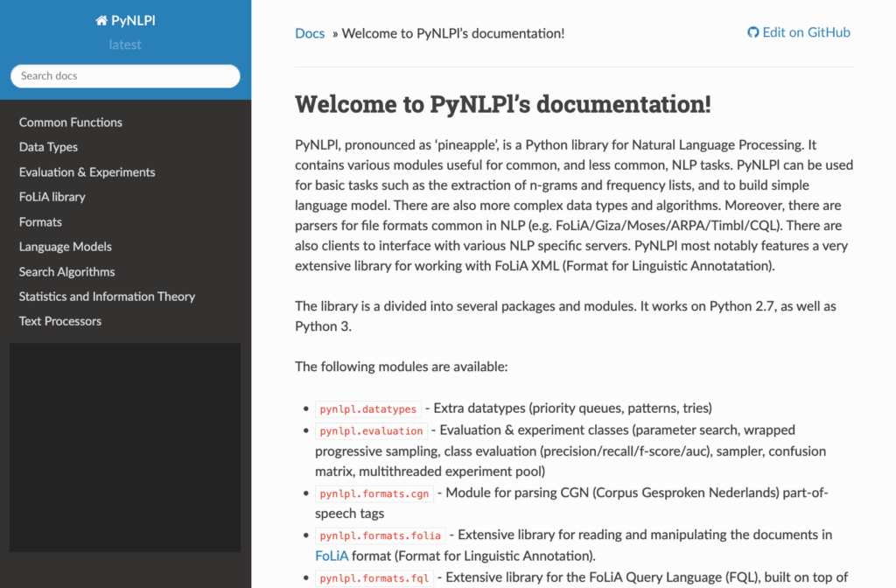Image resolution: width=896 pixels, height=588 pixels.
Task: Open Text Processors page
Action: (x=60, y=321)
